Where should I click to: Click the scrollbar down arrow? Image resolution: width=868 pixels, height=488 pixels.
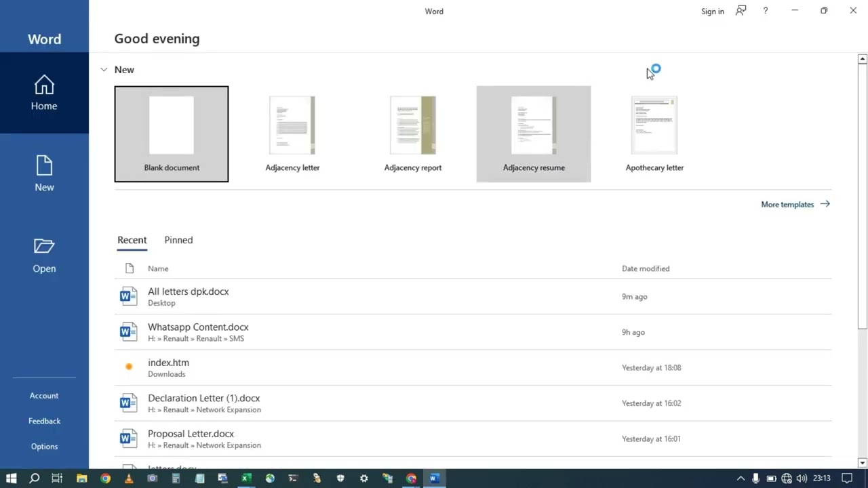tap(863, 463)
